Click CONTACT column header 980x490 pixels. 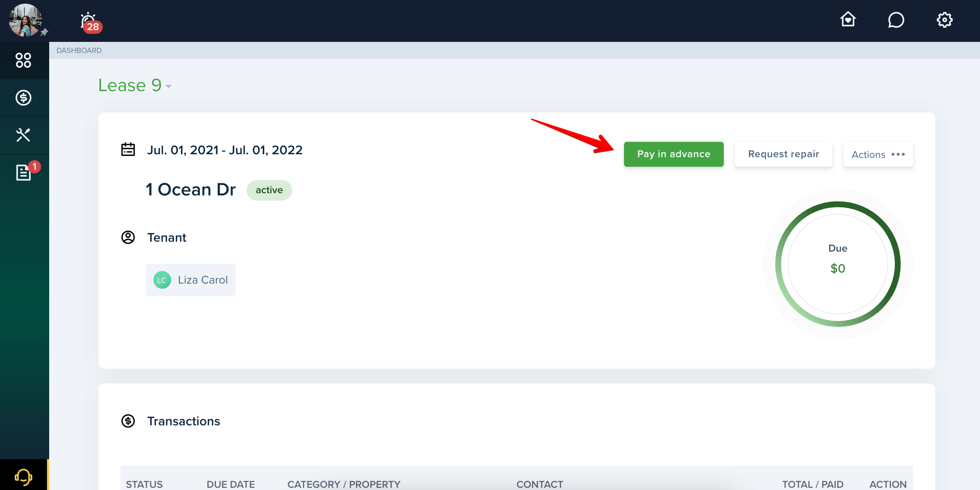(540, 484)
